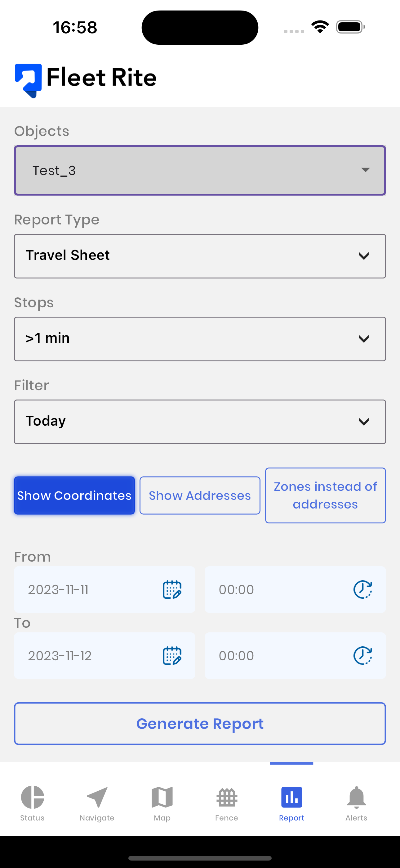Image resolution: width=400 pixels, height=868 pixels.
Task: Toggle Show Coordinates option
Action: (x=74, y=495)
